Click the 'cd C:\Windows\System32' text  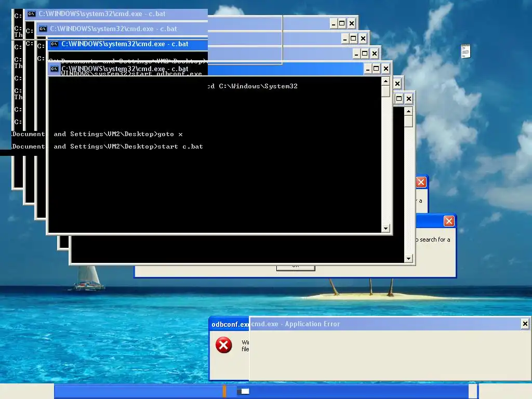[x=253, y=86]
